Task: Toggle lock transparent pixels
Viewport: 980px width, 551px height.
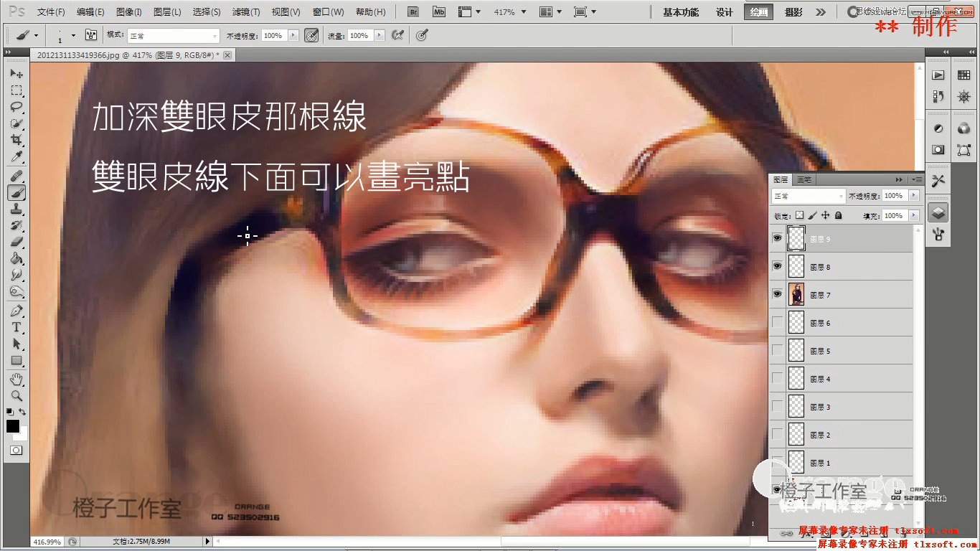Action: click(800, 215)
